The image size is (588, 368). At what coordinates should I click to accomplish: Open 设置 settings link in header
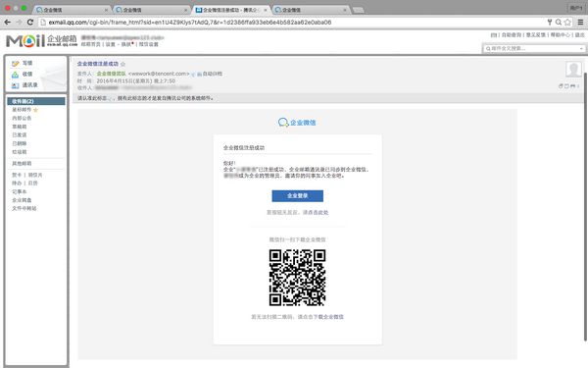click(110, 44)
